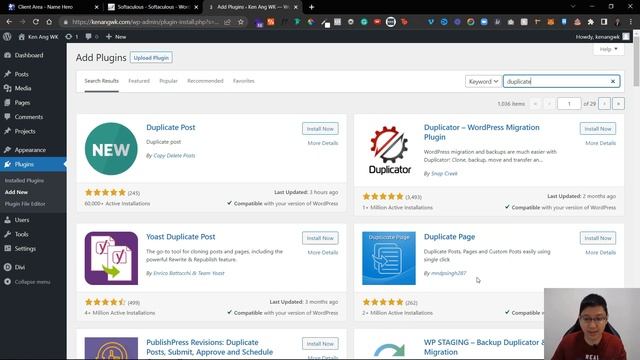Go to Installed Plugins submenu

click(x=24, y=180)
